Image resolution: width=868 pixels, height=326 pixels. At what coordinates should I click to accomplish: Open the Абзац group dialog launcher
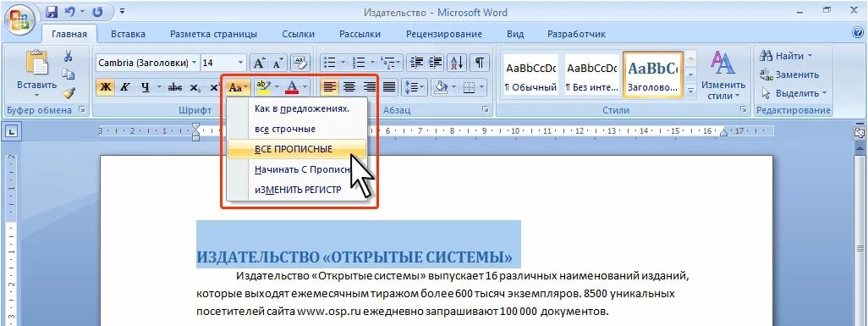click(x=485, y=110)
